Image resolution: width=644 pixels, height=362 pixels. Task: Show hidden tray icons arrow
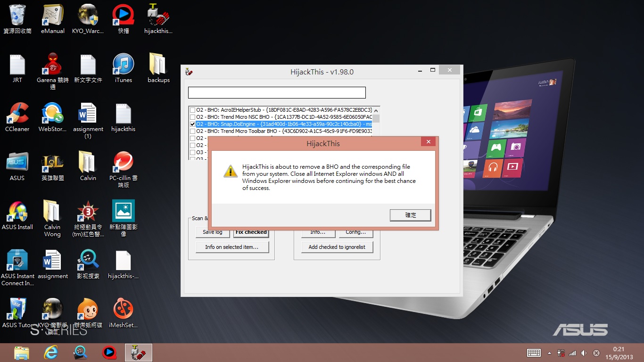tap(549, 353)
